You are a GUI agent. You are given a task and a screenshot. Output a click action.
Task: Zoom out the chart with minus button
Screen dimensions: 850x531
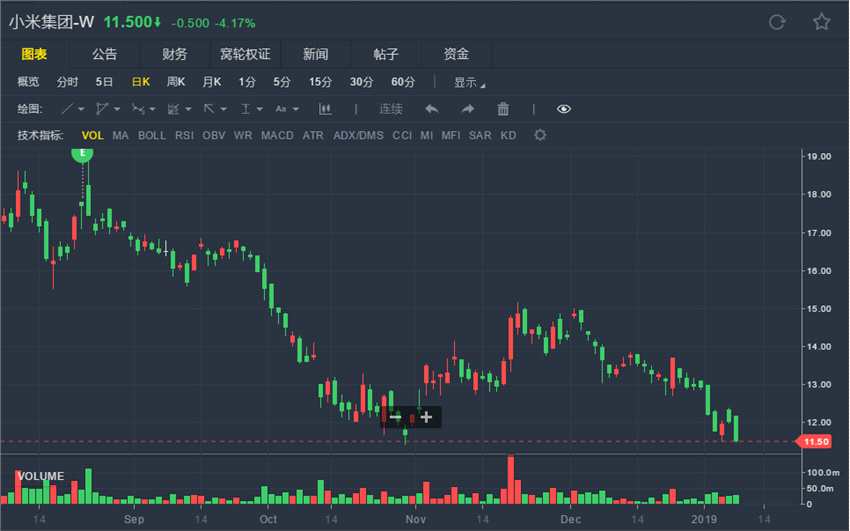coord(395,417)
